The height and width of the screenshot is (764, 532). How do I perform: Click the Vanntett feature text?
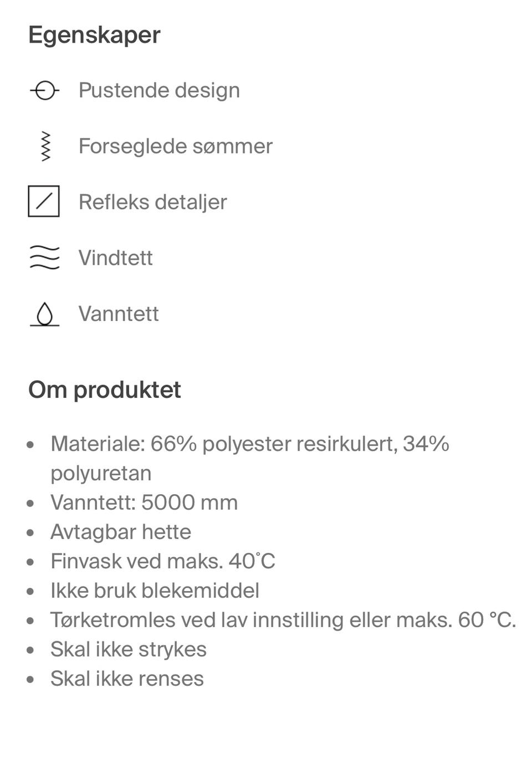click(119, 314)
